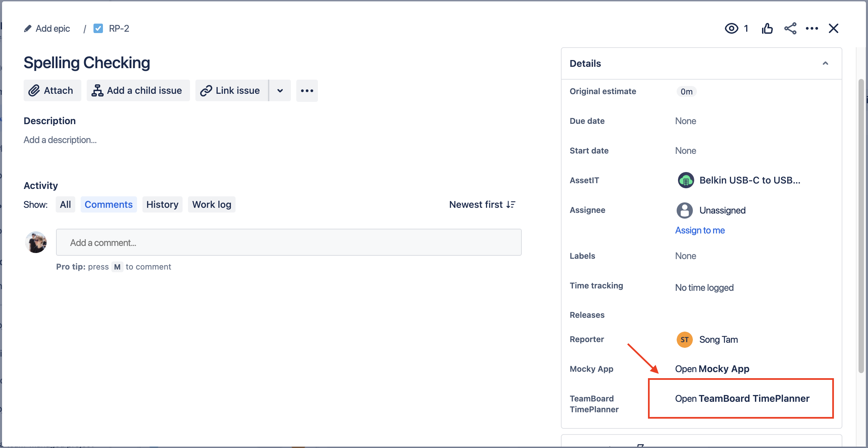The width and height of the screenshot is (868, 448).
Task: Click the Song Tam ST avatar
Action: pyautogui.click(x=685, y=339)
